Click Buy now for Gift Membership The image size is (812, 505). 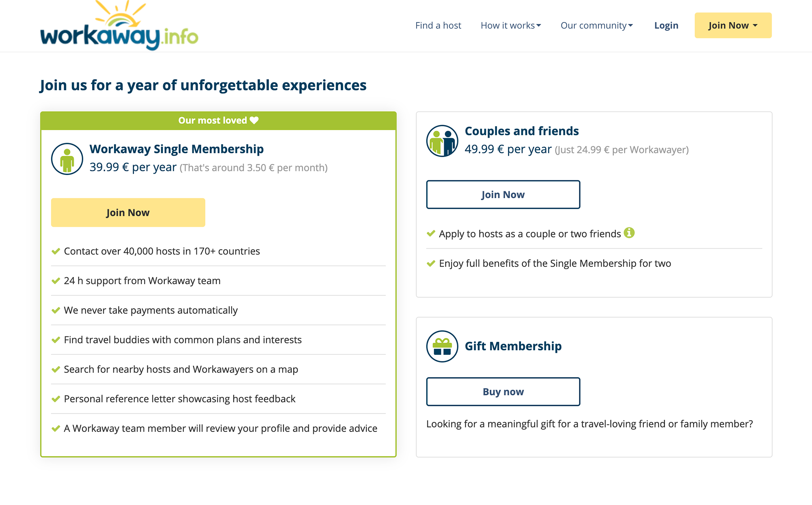pos(503,391)
